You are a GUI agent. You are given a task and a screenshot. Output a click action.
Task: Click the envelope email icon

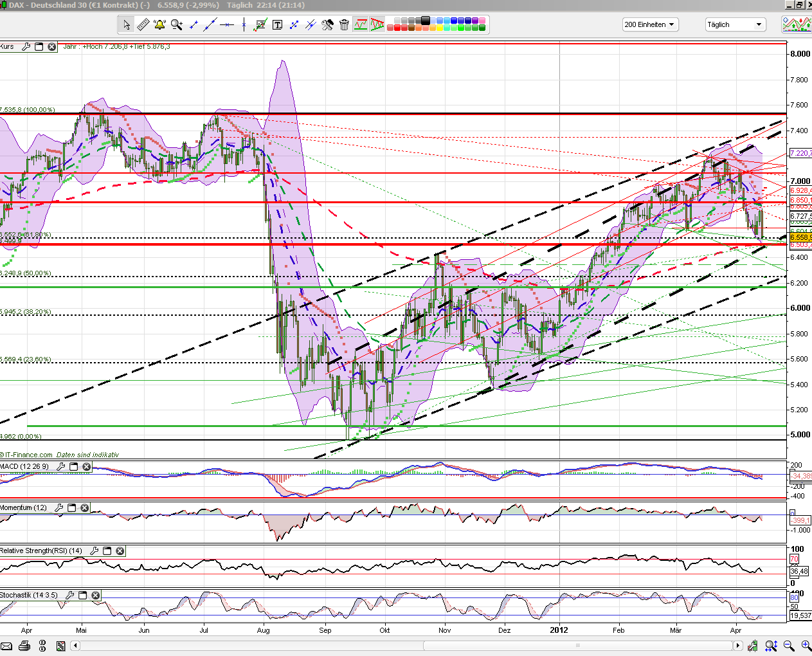click(x=6, y=646)
